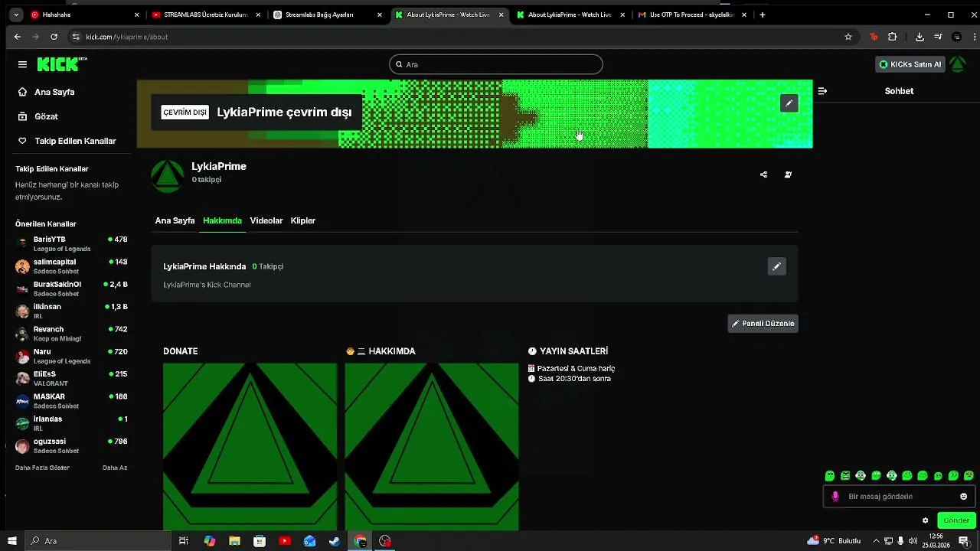Click the green Gönder button

click(x=956, y=520)
